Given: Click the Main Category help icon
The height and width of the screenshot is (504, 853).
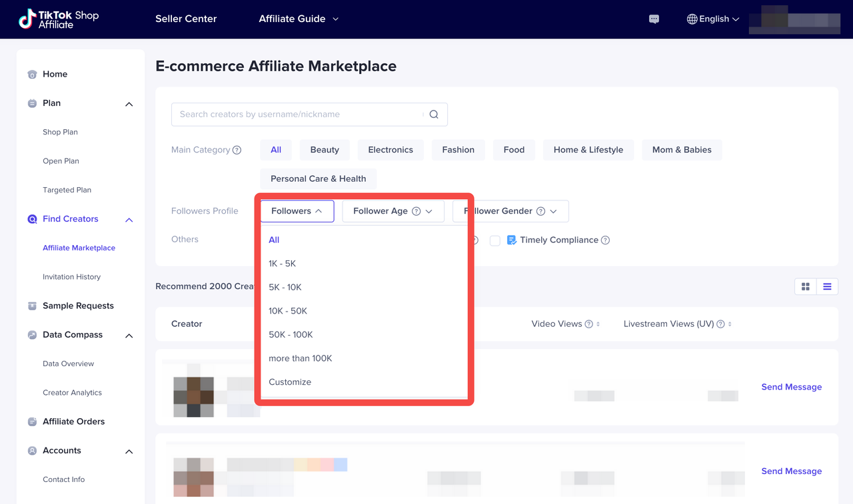Looking at the screenshot, I should [237, 150].
